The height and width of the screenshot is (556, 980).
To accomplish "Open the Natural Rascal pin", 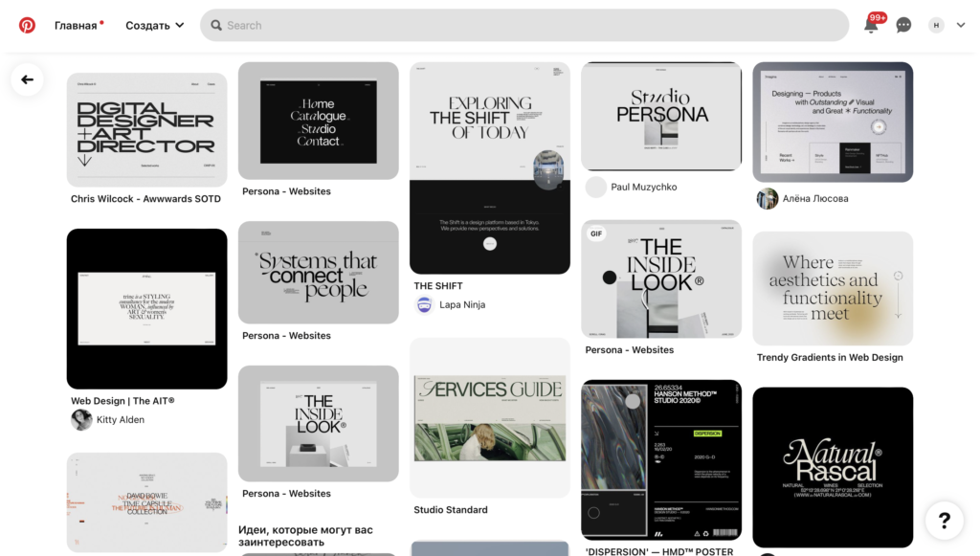I will coord(833,467).
